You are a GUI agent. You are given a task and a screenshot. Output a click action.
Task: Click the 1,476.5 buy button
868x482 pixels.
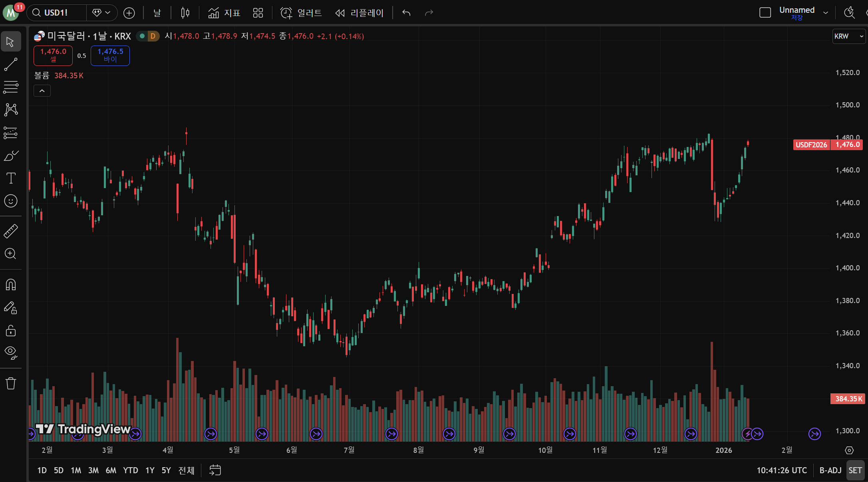coord(110,56)
